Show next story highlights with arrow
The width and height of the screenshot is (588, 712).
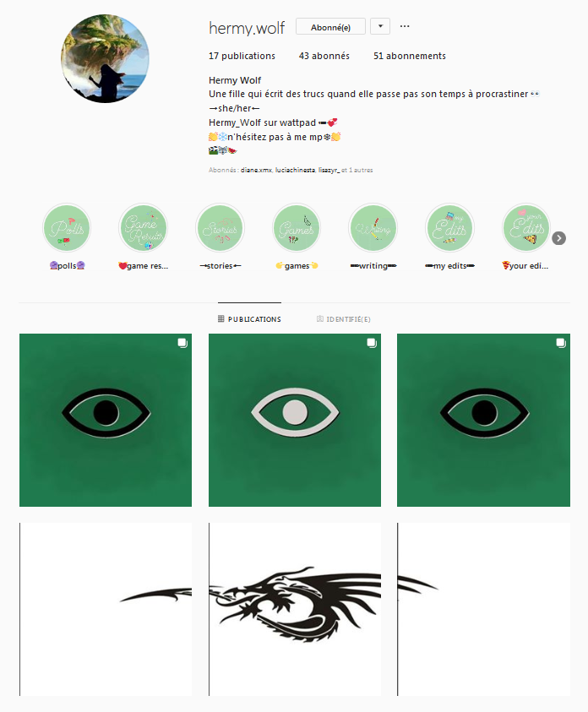(x=559, y=238)
